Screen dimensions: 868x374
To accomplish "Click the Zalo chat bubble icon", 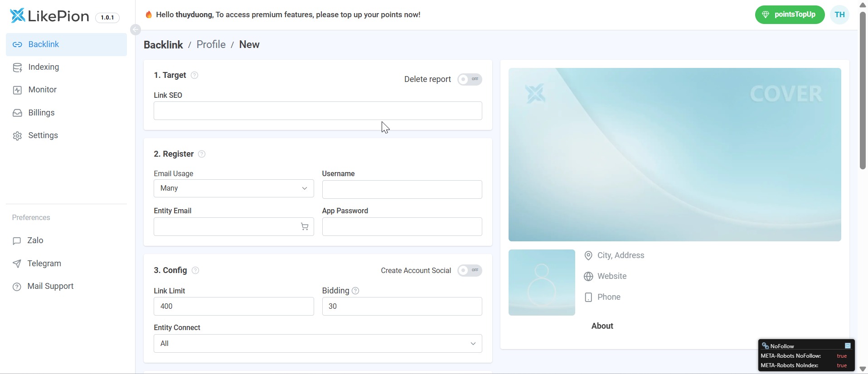I will [17, 241].
